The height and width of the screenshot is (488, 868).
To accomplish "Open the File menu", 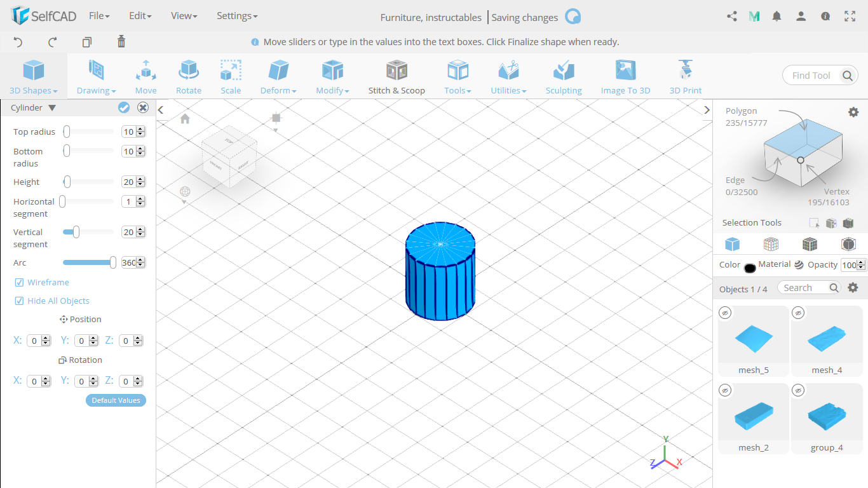I will coord(100,16).
